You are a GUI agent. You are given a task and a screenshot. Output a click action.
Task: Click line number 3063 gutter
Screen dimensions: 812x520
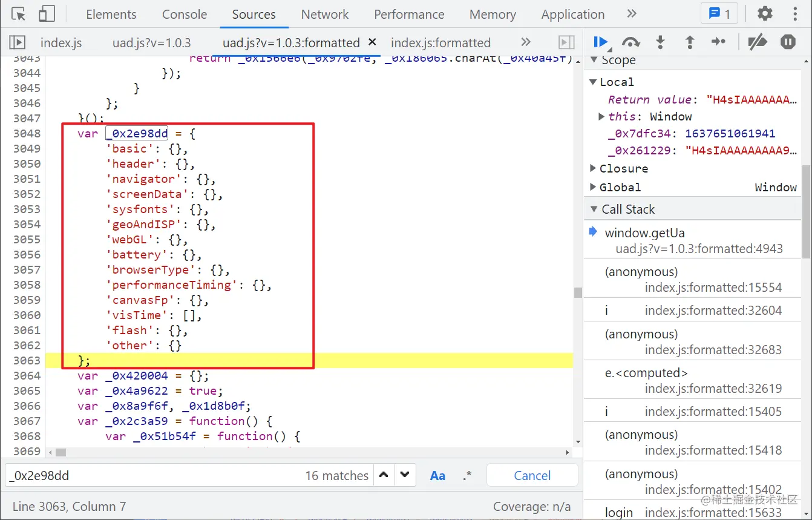pos(27,360)
